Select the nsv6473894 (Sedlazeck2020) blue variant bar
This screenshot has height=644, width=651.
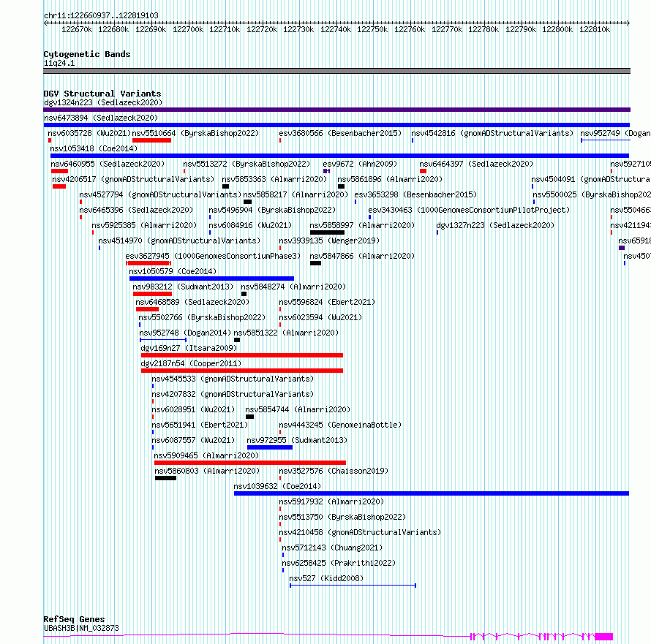click(x=336, y=125)
